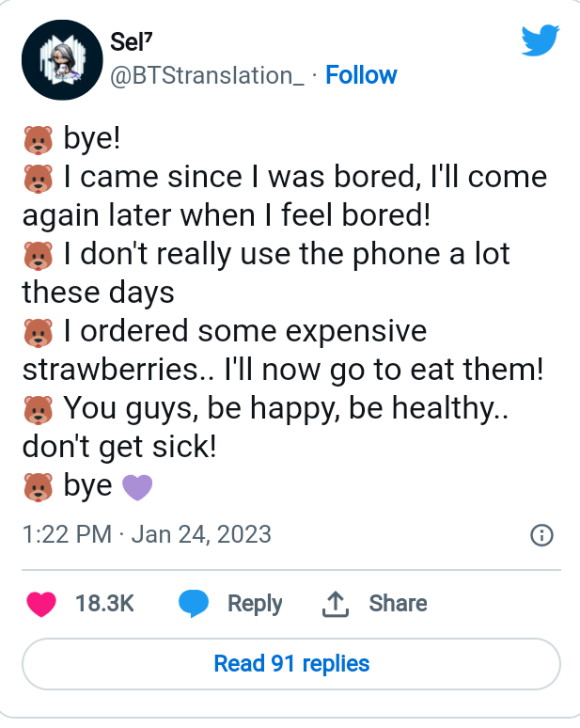Image resolution: width=580 pixels, height=728 pixels.
Task: Click the Twitter bird logo
Action: point(541,40)
